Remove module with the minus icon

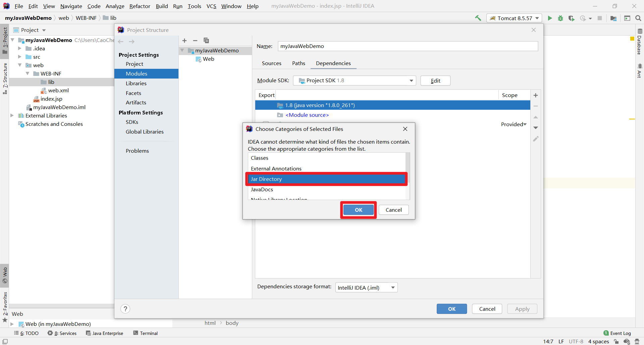[195, 41]
